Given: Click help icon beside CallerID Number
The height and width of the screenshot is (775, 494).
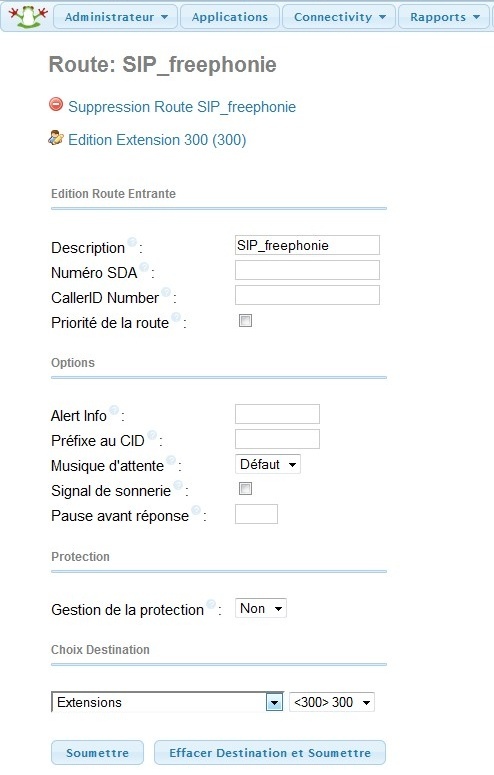Looking at the screenshot, I should (166, 292).
